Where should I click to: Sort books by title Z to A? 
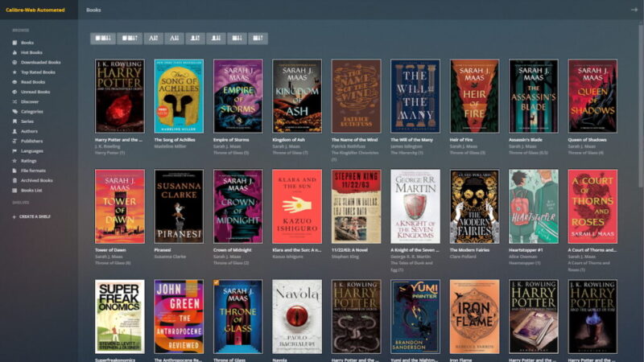coord(174,39)
